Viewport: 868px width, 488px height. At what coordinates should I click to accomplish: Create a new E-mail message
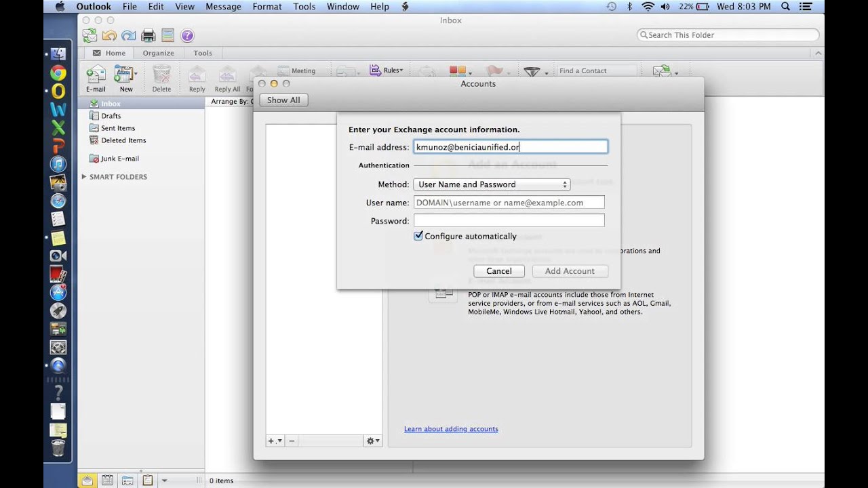click(x=96, y=78)
